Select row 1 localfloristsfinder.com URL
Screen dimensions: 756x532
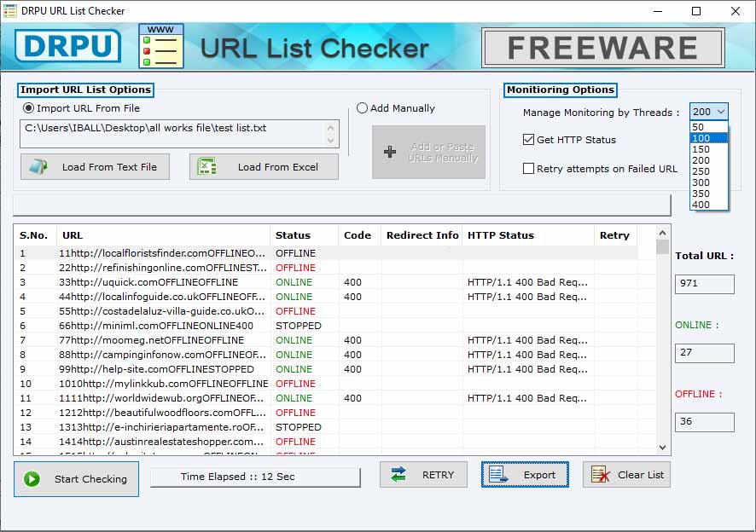pos(162,253)
